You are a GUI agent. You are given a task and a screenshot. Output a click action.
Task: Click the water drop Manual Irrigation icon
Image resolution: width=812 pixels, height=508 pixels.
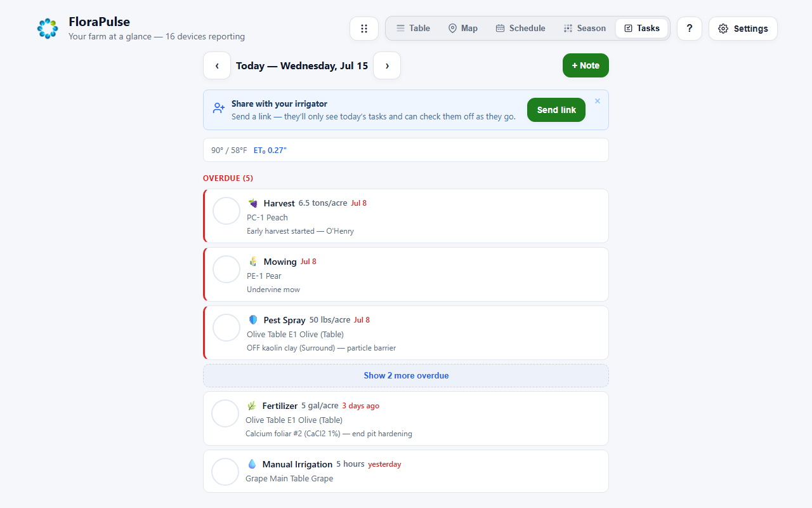click(252, 464)
